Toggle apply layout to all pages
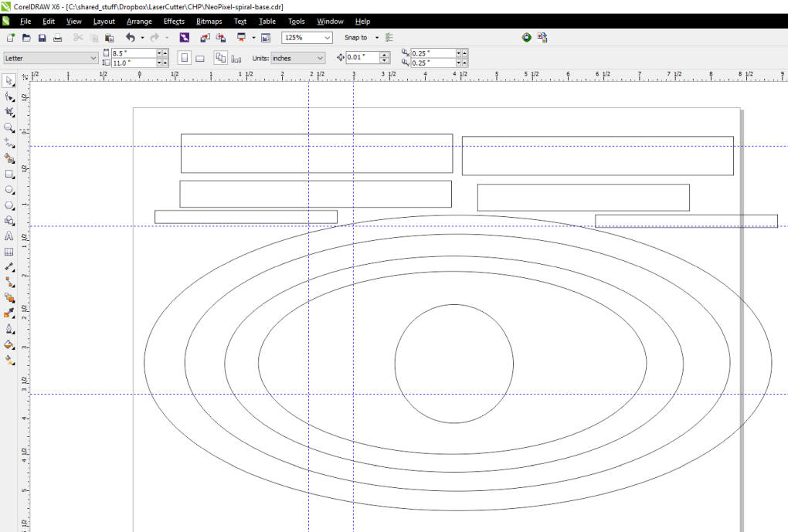The height and width of the screenshot is (532, 788). pos(221,58)
